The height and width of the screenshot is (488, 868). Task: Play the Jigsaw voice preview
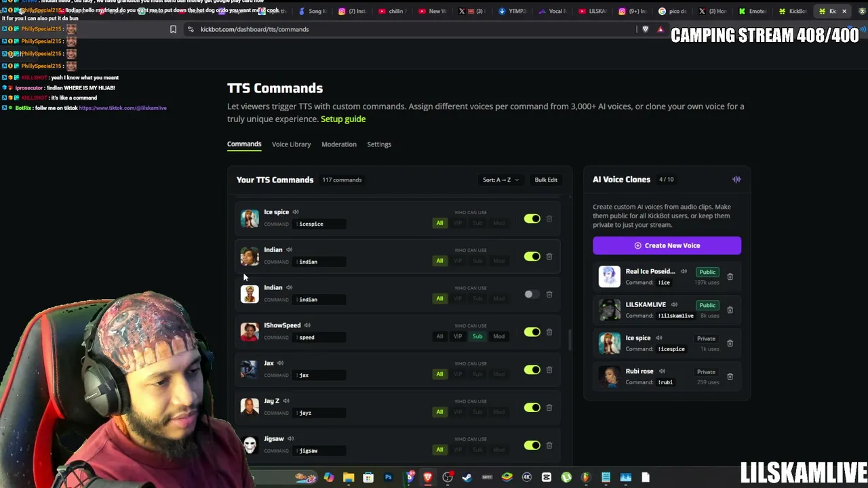click(290, 439)
